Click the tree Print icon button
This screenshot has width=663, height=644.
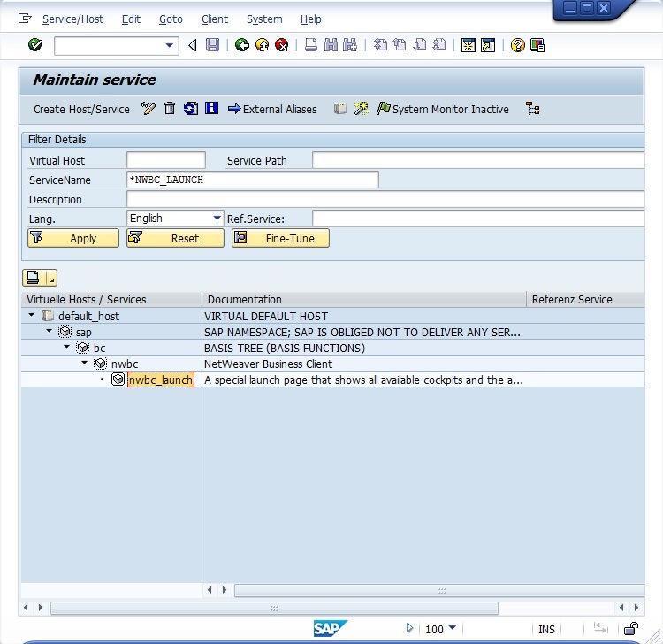[33, 278]
